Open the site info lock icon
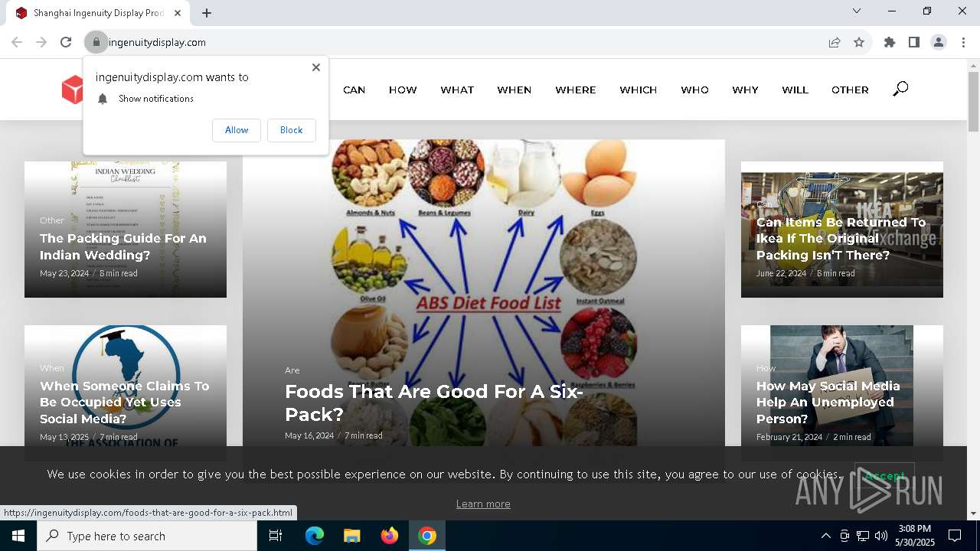Screen dimensions: 980x551 point(96,42)
